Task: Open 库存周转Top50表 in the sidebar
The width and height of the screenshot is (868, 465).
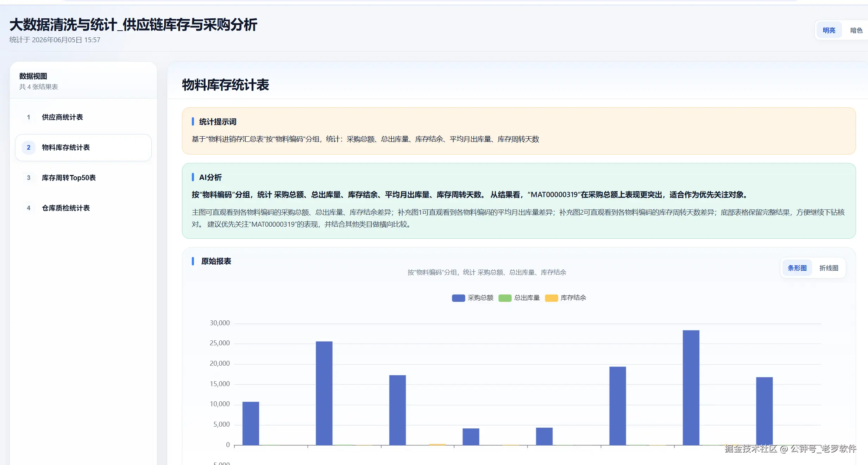Action: click(x=83, y=178)
